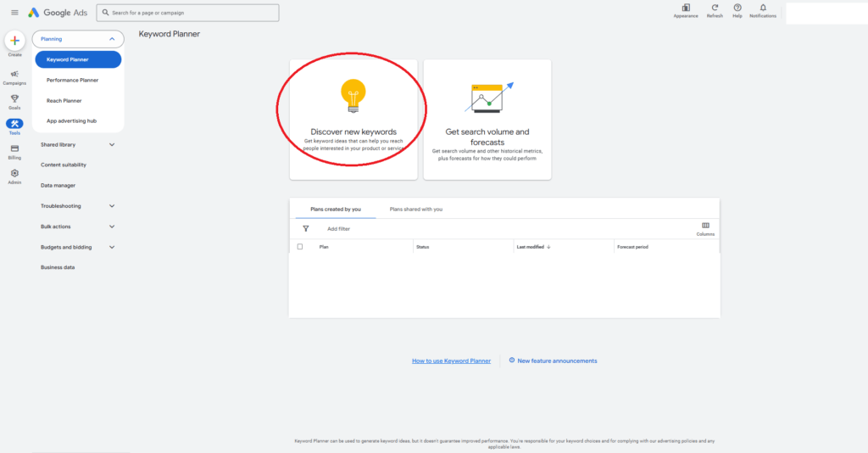Click the Keyword Planner page title
Viewport: 868px width, 453px height.
[x=169, y=34]
